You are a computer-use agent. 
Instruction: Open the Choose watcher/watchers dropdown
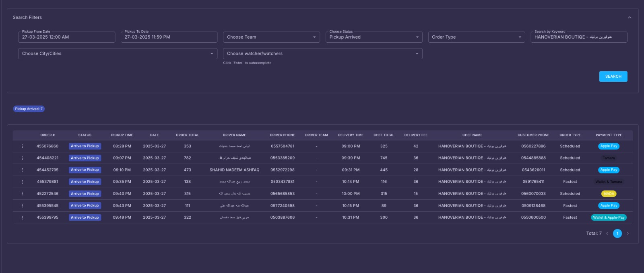point(322,54)
